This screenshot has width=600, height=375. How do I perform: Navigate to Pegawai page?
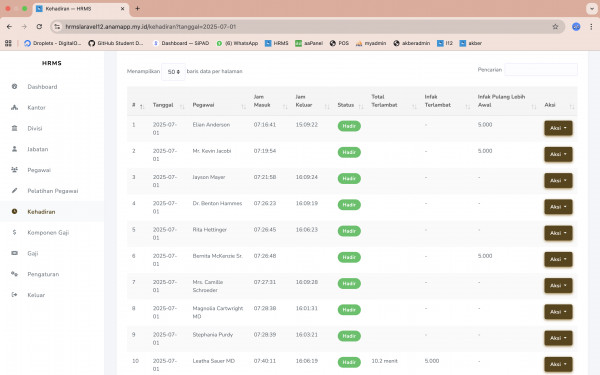pos(39,170)
